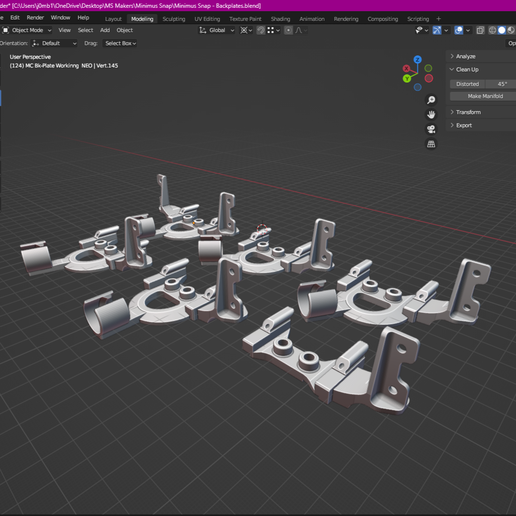Switch to the Scripting workspace tab
This screenshot has width=516, height=516.
[418, 19]
